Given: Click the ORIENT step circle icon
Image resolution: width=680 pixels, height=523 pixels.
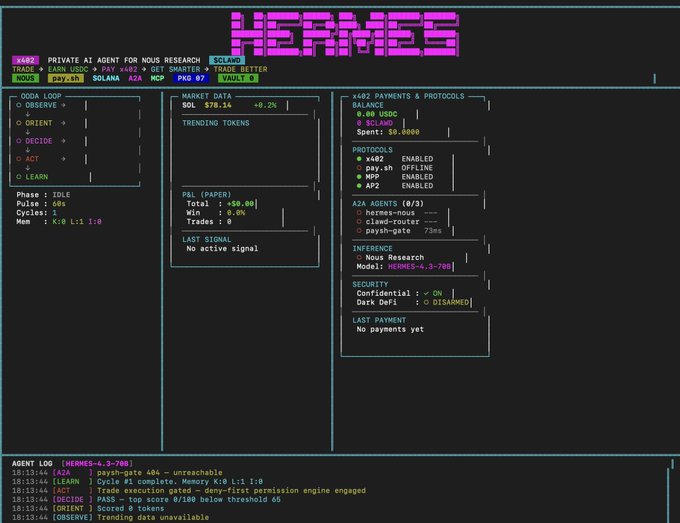Looking at the screenshot, I should click(19, 123).
